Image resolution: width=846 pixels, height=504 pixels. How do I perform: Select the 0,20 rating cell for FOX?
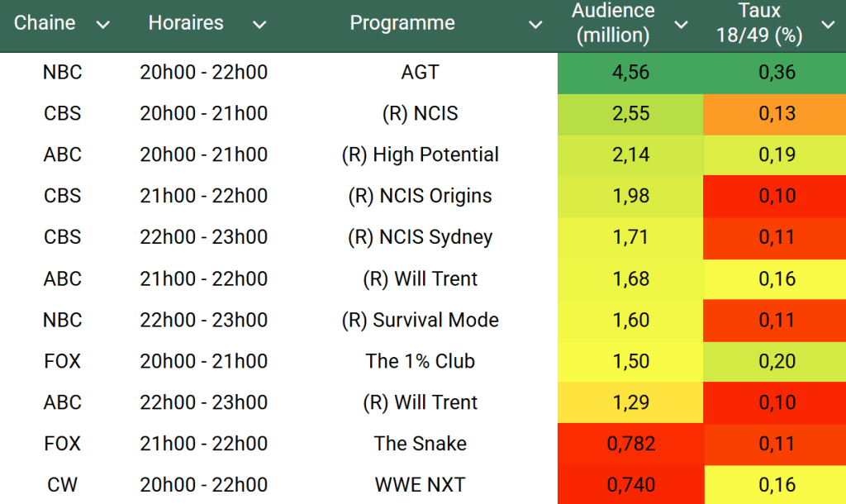777,362
